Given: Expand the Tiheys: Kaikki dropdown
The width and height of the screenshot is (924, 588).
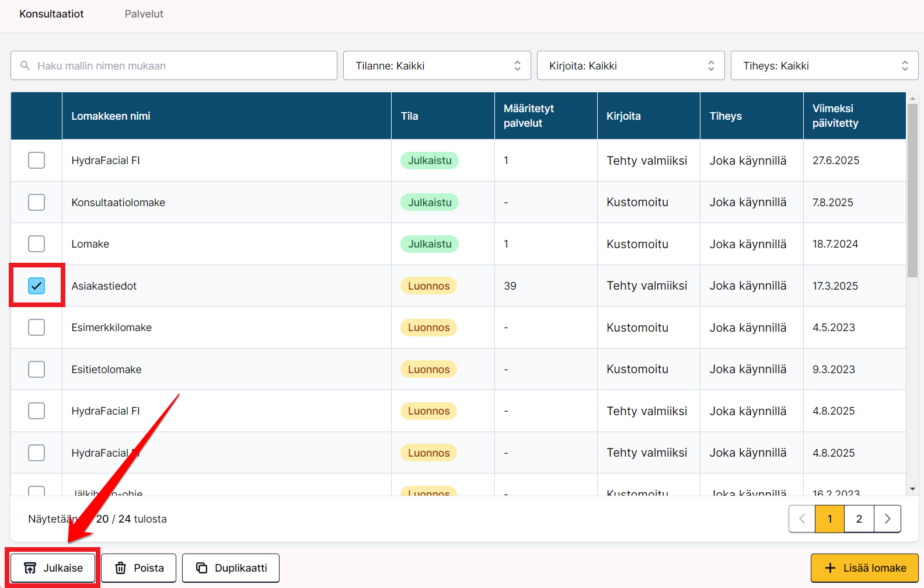Looking at the screenshot, I should [x=825, y=65].
